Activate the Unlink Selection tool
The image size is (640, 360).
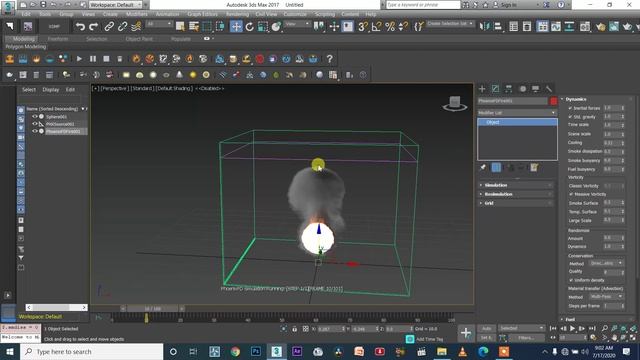click(x=122, y=27)
